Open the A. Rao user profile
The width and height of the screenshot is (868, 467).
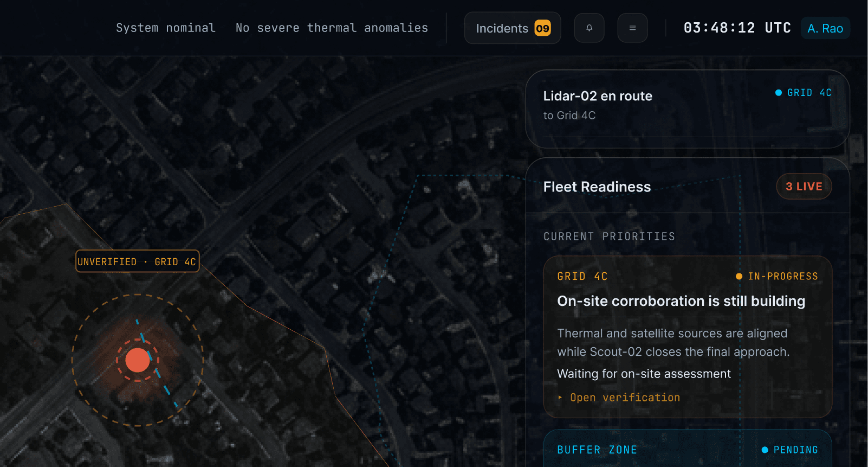(825, 28)
